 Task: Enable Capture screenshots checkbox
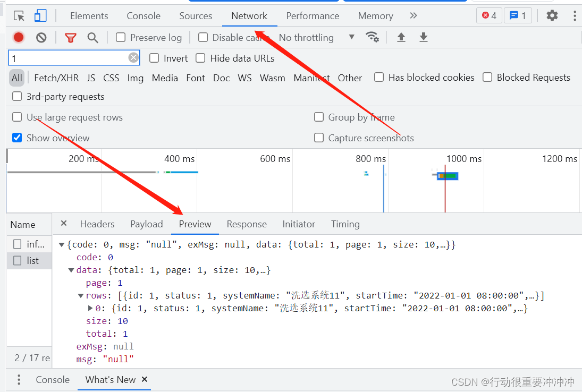319,138
